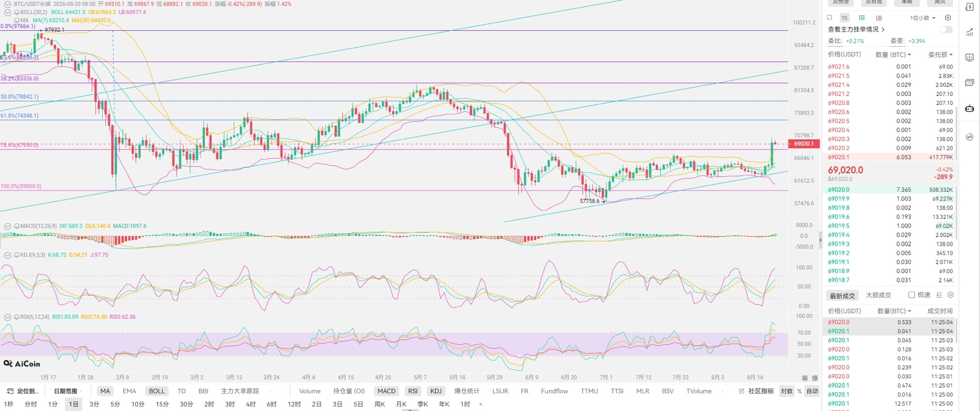
Task: Click the bell icon beside RSI(6,12,24)
Action: [x=17, y=317]
